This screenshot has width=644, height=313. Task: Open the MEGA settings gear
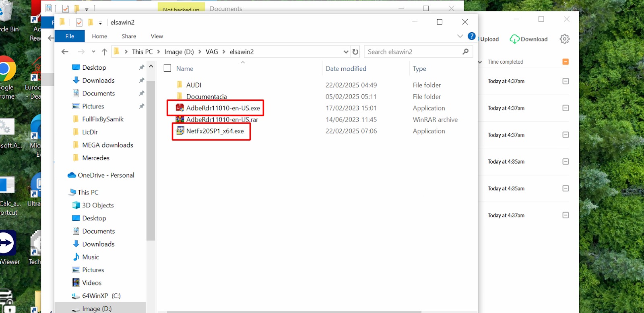coord(564,39)
